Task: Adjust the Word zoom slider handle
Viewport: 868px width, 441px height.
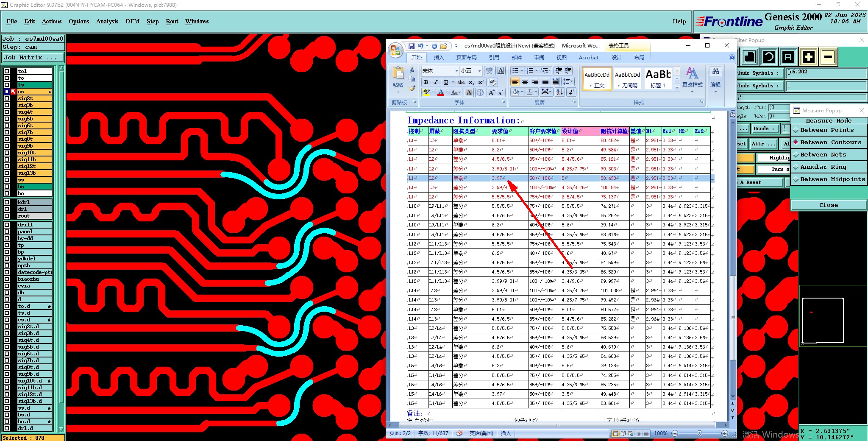Action: pos(699,433)
